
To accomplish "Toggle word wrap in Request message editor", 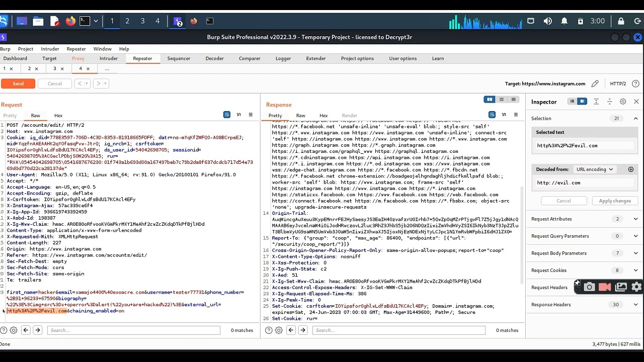I will pyautogui.click(x=227, y=115).
